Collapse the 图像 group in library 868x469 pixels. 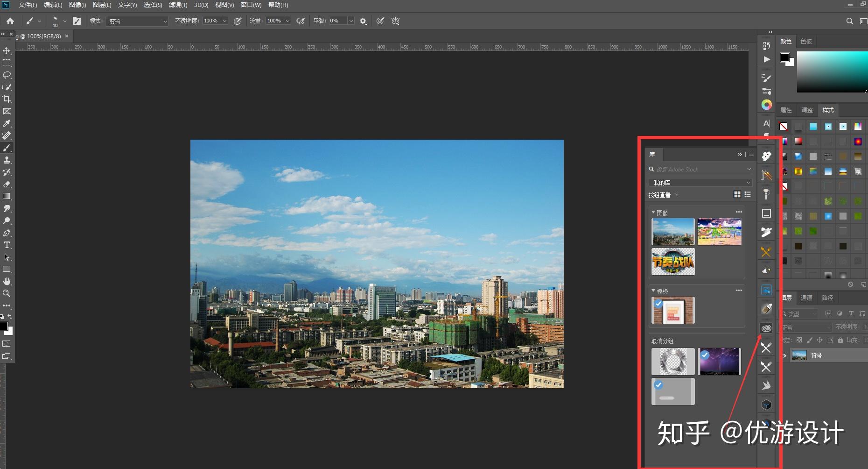click(653, 212)
